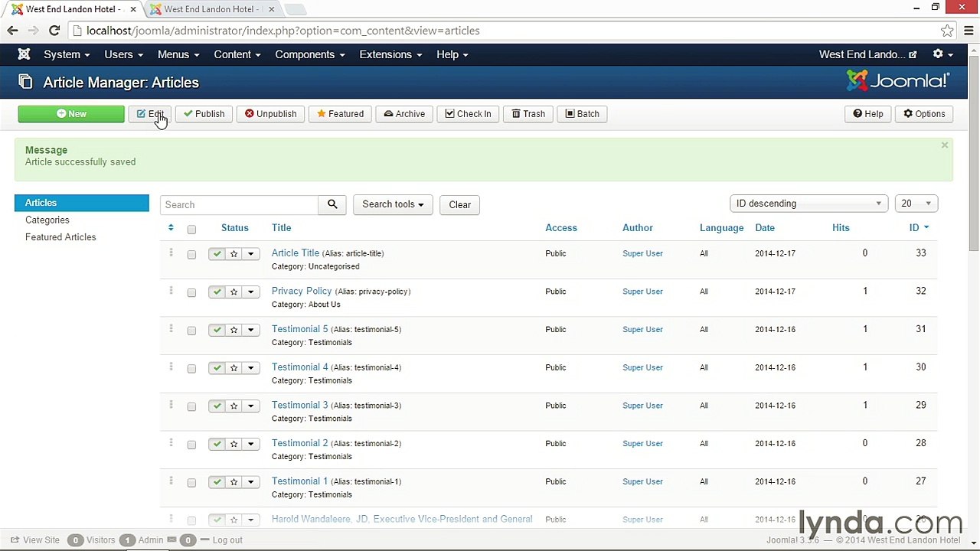This screenshot has height=551, width=980.
Task: Click the Unpublish toolbar button
Action: pyautogui.click(x=270, y=114)
